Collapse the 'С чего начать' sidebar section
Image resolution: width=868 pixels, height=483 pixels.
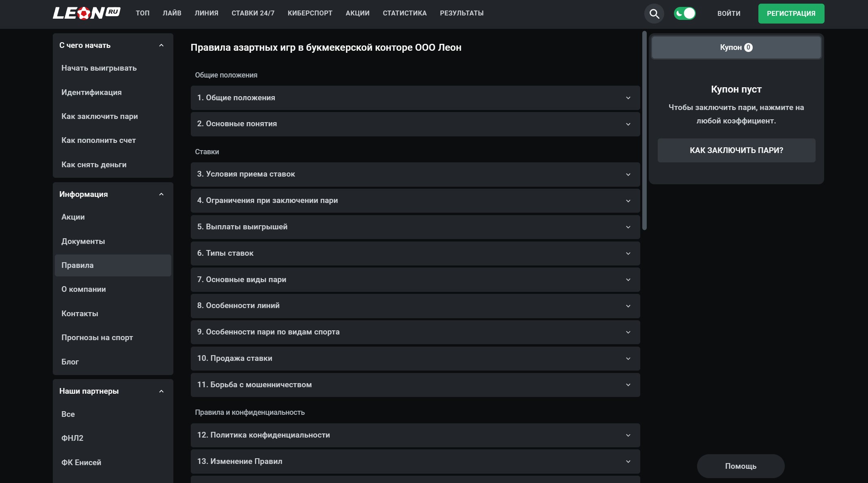[x=161, y=45]
